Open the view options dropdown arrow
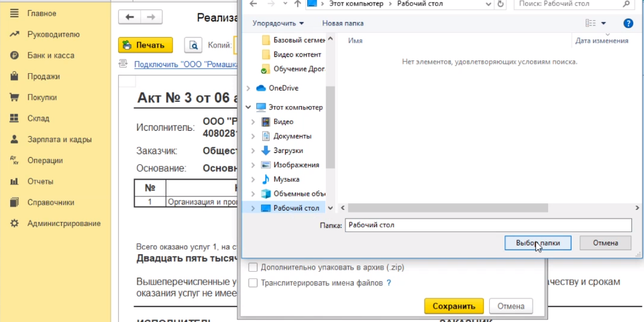The width and height of the screenshot is (644, 322). pos(603,23)
